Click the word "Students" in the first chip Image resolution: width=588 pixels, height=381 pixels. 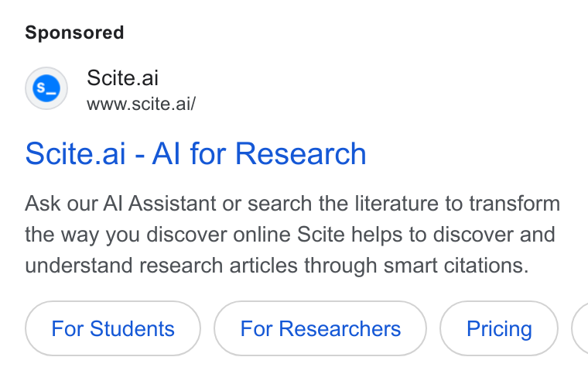(x=132, y=329)
